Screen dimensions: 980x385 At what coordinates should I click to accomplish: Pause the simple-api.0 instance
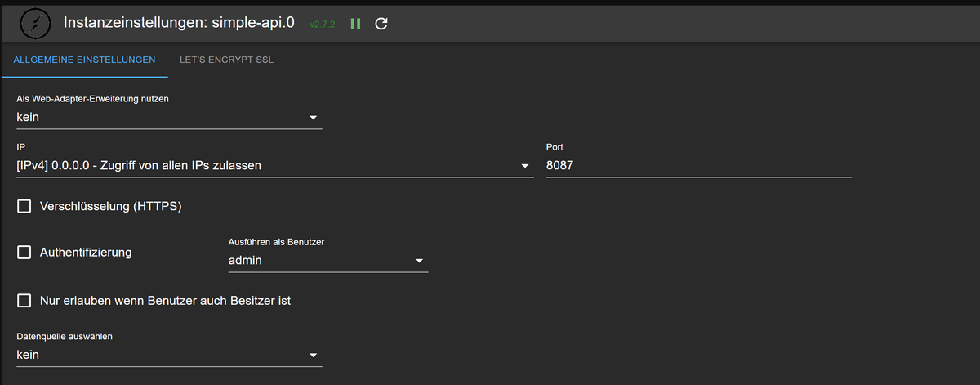click(355, 24)
